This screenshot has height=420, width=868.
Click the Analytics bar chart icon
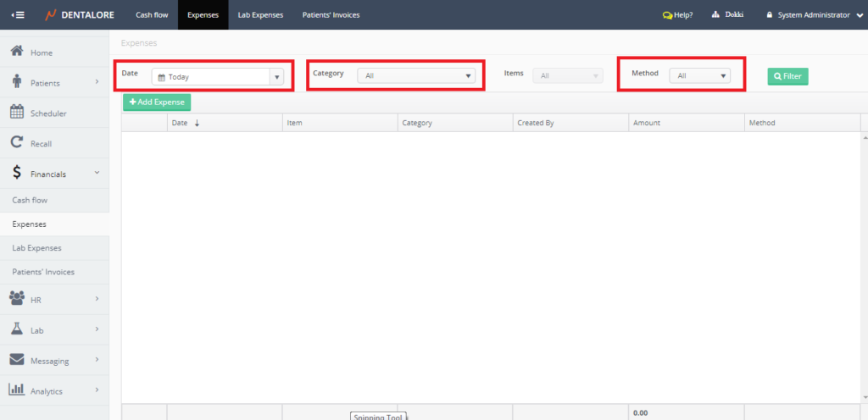click(16, 390)
